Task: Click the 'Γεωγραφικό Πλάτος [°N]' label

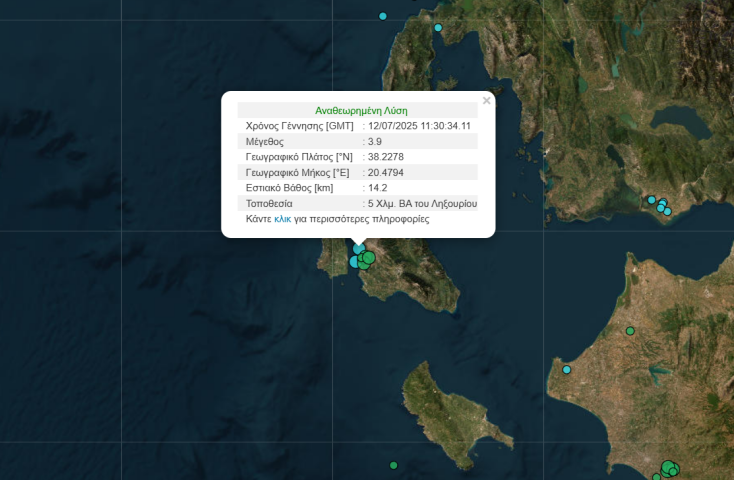Action: [299, 156]
